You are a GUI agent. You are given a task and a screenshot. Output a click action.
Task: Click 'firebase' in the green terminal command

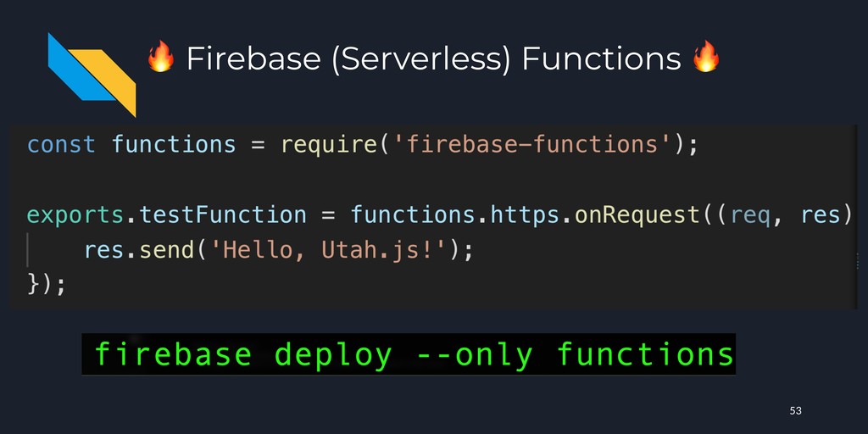tap(173, 354)
